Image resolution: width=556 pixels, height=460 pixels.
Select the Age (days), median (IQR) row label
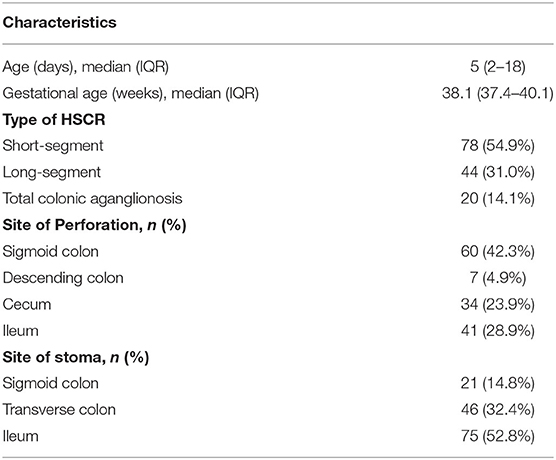tap(85, 67)
